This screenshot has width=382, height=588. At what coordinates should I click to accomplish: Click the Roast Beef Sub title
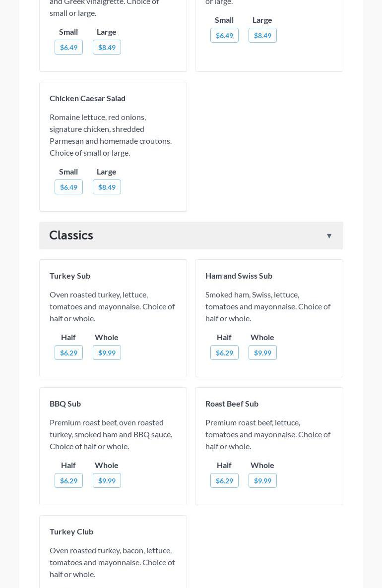click(232, 404)
